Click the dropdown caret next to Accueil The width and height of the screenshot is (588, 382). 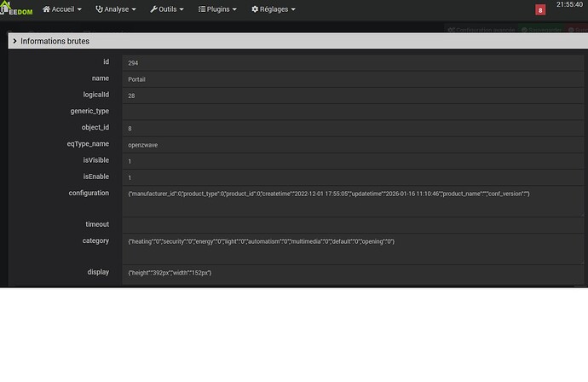(79, 9)
